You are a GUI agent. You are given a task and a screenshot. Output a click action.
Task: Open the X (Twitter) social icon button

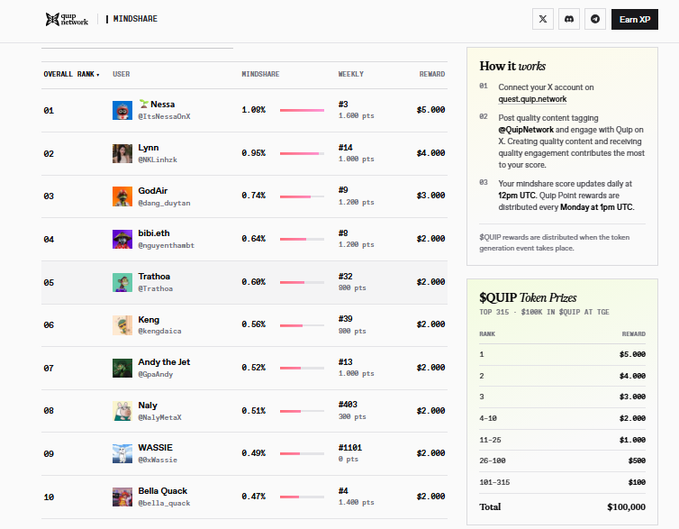(543, 19)
